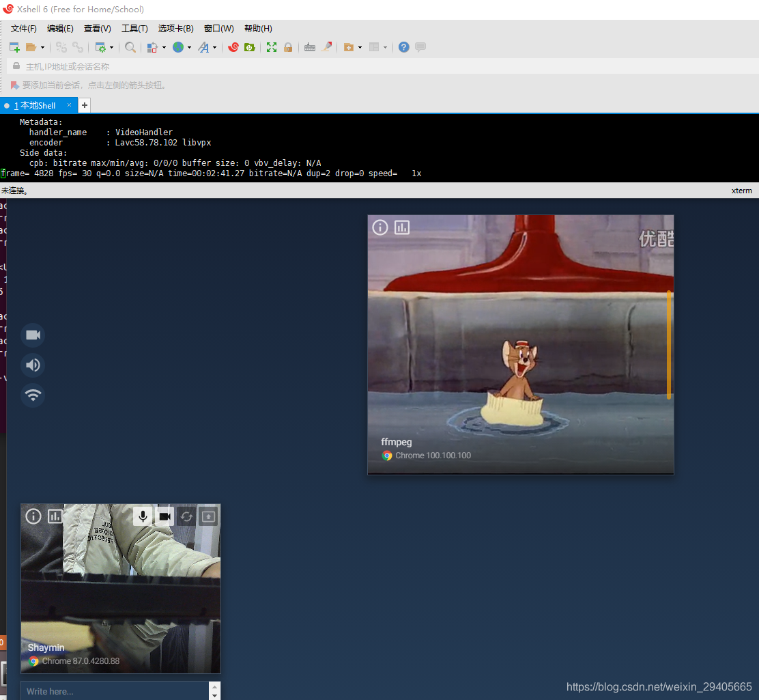Expand the session properties dropdown arrow
This screenshot has width=759, height=700.
pyautogui.click(x=112, y=48)
